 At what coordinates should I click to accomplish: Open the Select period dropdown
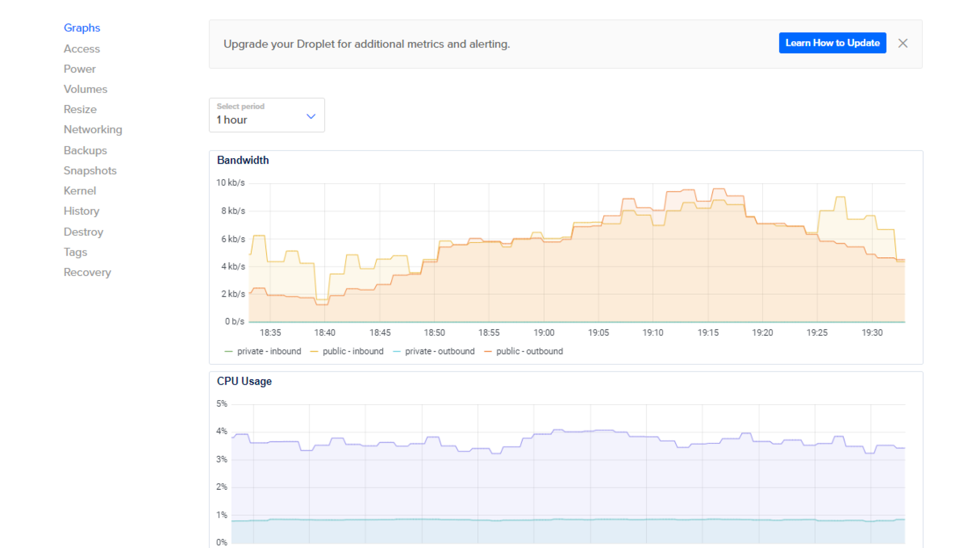pyautogui.click(x=266, y=115)
